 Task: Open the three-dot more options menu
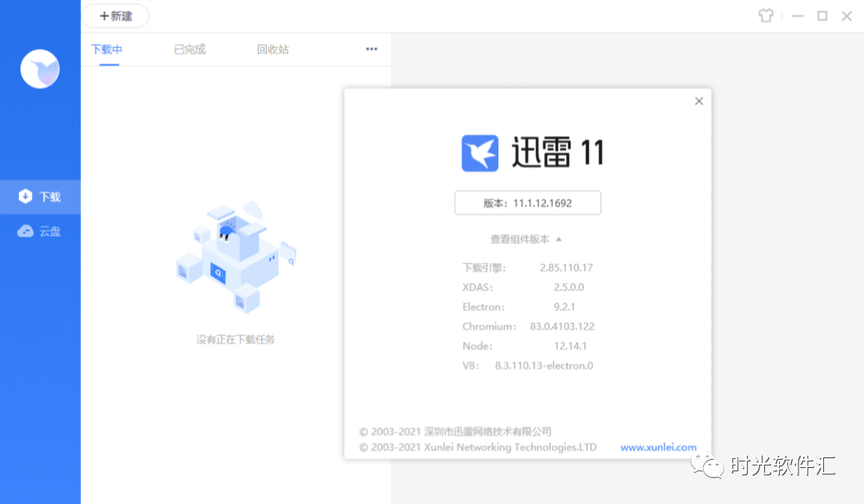pos(372,49)
